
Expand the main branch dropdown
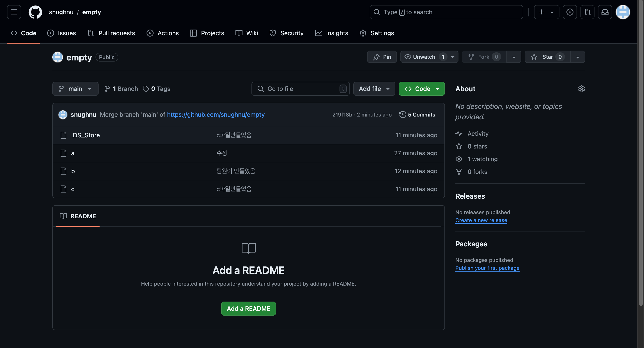click(75, 89)
